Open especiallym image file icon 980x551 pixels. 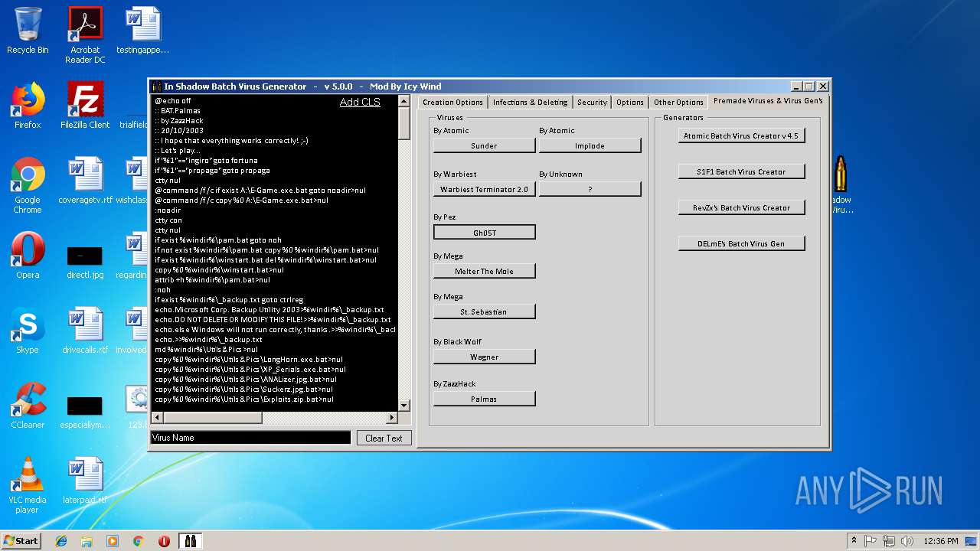pos(85,412)
